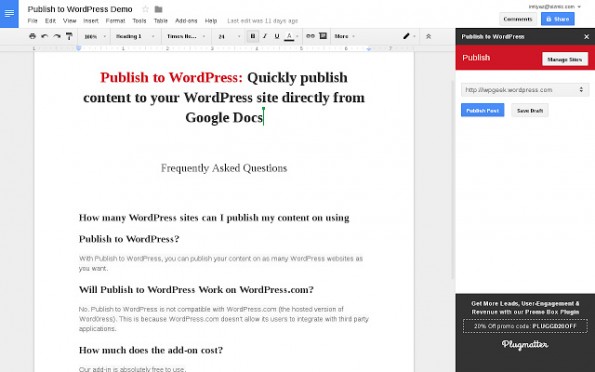595x372 pixels.
Task: Open the Add-ons menu
Action: click(186, 21)
